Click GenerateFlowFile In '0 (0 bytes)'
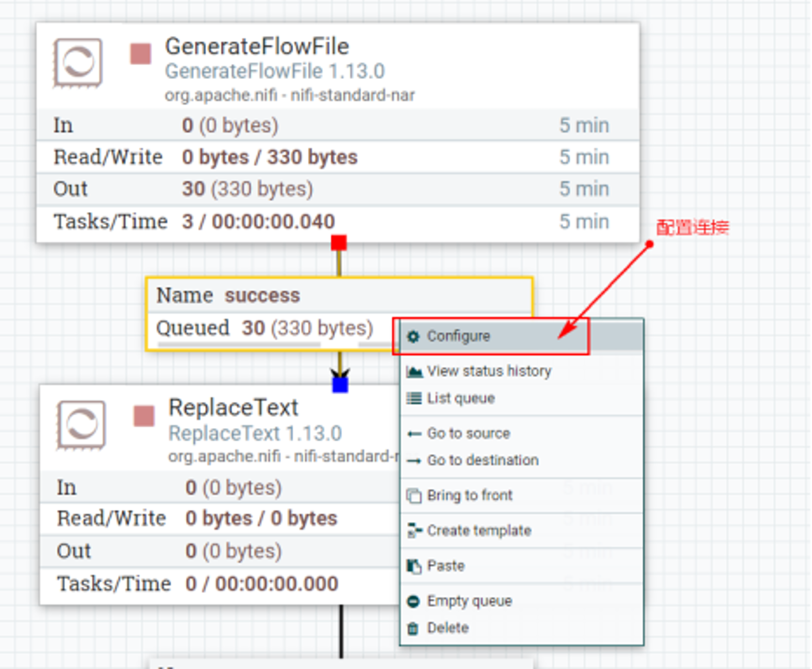 (230, 125)
